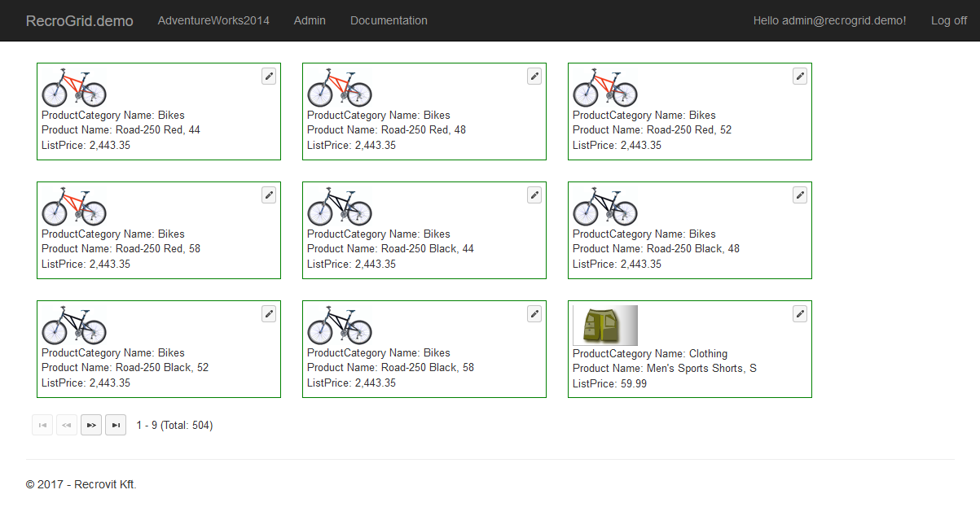Edit Men's Sports Shorts, S product
Image resolution: width=980 pixels, height=516 pixels.
pos(800,313)
